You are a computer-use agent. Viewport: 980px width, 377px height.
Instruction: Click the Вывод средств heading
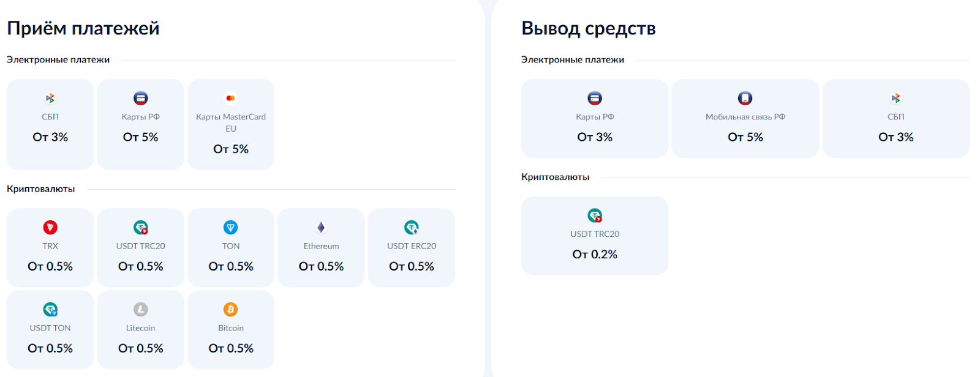(588, 29)
